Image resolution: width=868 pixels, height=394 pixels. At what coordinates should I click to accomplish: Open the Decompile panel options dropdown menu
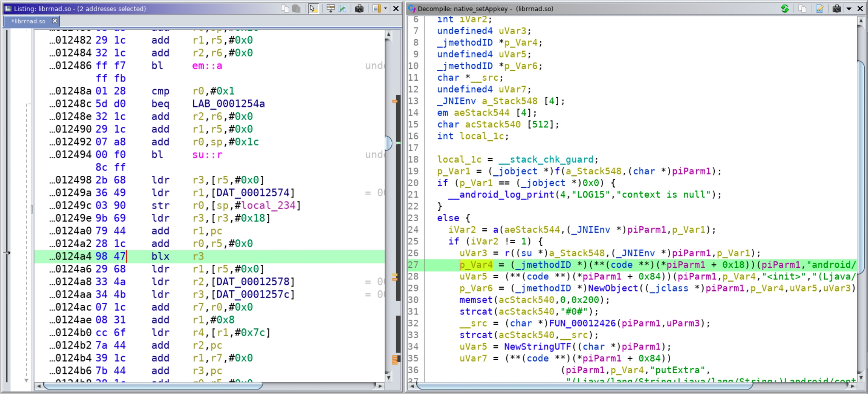(x=849, y=8)
